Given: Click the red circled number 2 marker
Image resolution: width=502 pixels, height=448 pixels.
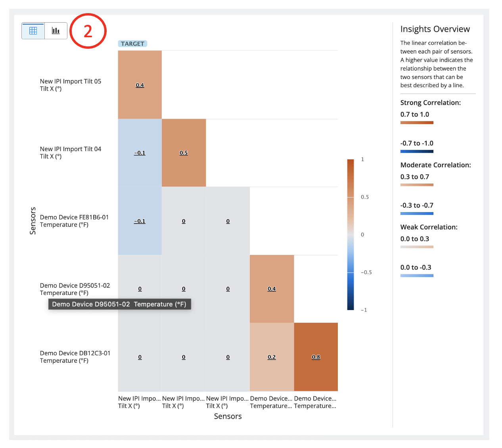Looking at the screenshot, I should point(88,31).
